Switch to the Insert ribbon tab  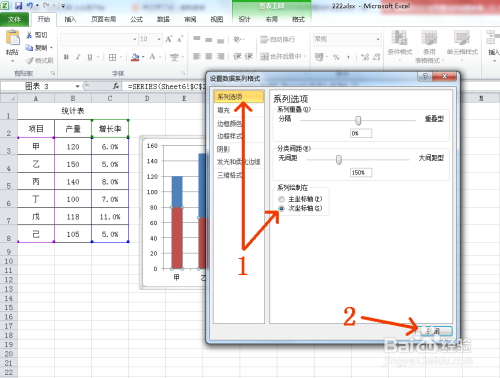click(70, 19)
